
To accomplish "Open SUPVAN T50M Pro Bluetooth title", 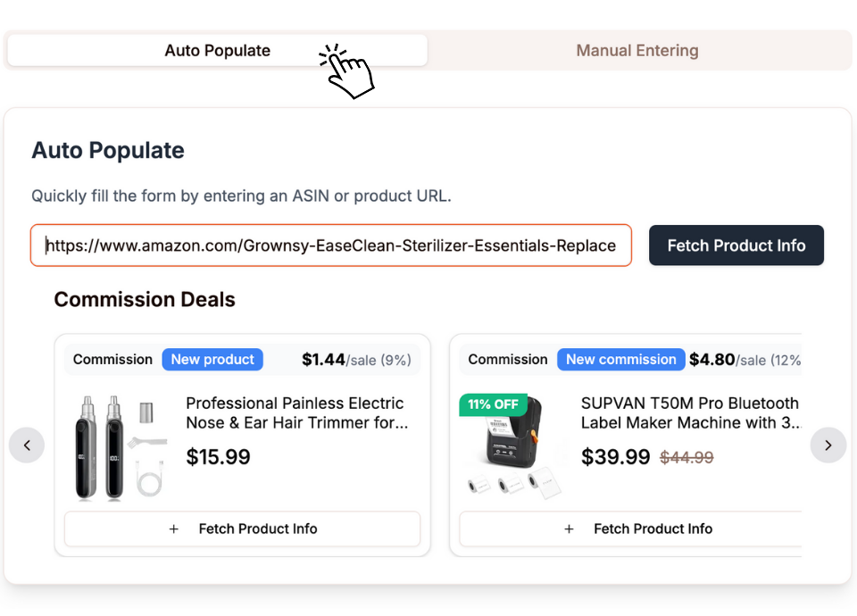I will point(690,413).
